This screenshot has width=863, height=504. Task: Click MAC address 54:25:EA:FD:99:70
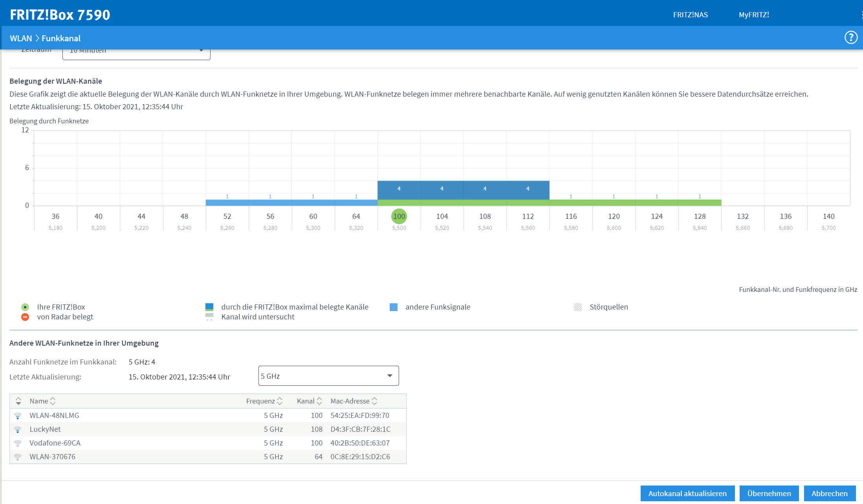click(360, 416)
